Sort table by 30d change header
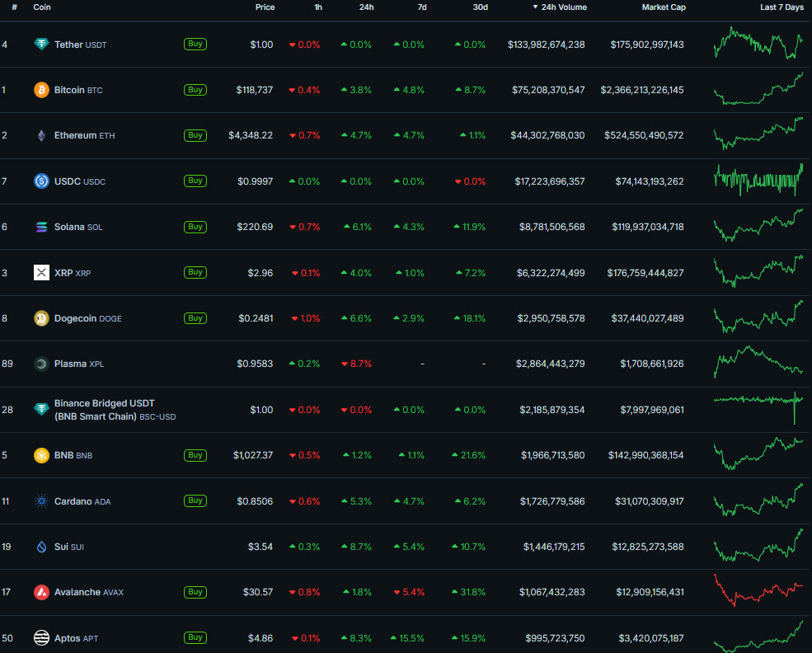Screen dimensions: 812x653 click(480, 7)
